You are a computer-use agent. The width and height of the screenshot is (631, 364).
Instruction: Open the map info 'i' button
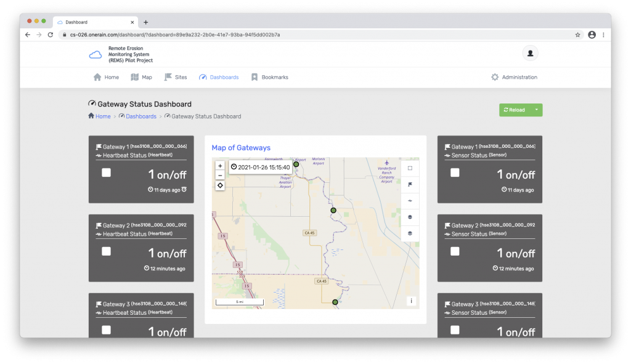(x=411, y=301)
